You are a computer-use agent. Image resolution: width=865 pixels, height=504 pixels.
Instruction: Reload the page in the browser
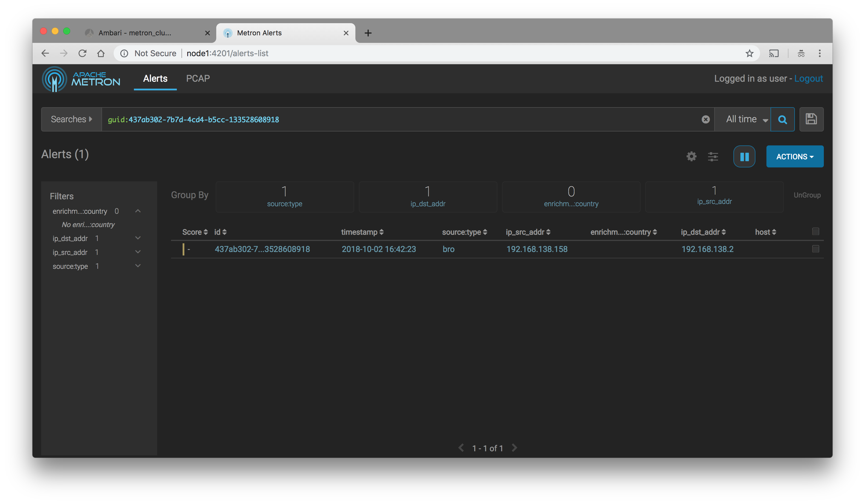82,54
